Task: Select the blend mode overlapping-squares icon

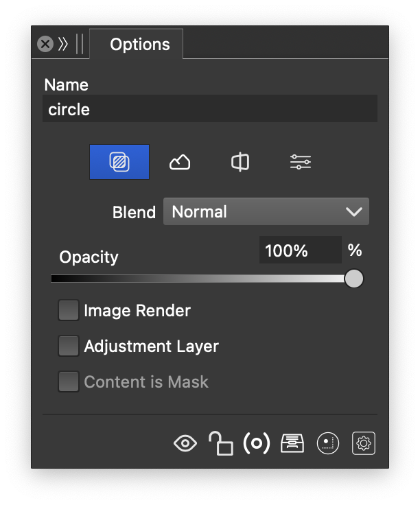Action: 119,162
